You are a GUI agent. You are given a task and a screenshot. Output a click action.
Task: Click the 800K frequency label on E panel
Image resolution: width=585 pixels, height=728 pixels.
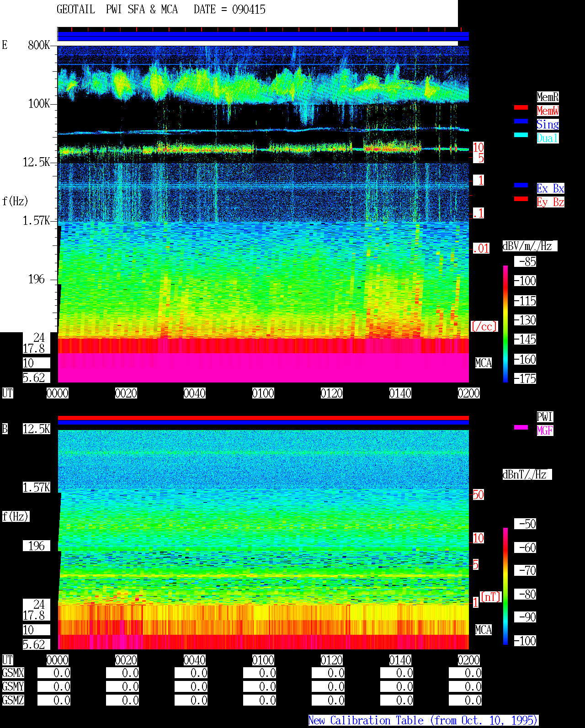point(39,45)
